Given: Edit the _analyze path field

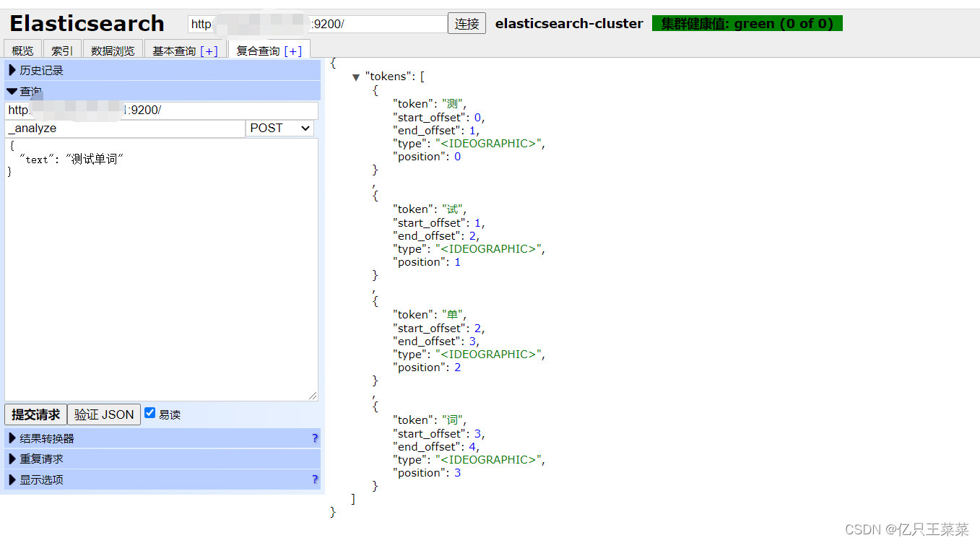Looking at the screenshot, I should coord(125,128).
